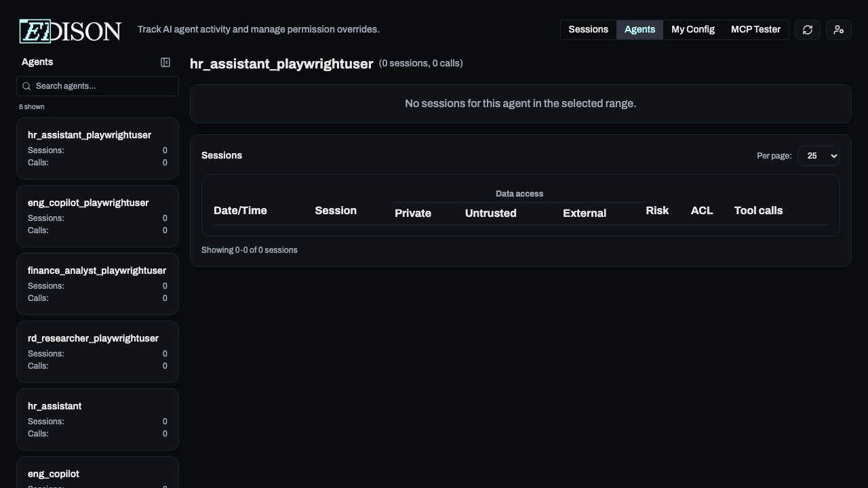Select the rd_researcher_playwrightuser agent
868x488 pixels.
pos(98,351)
